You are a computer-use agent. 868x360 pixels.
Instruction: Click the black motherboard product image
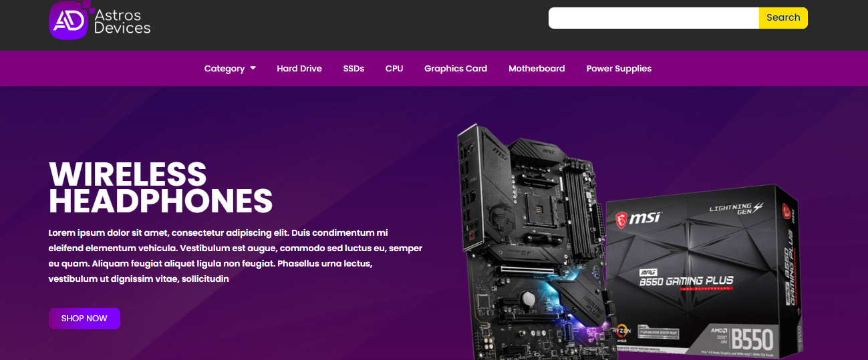(532, 240)
